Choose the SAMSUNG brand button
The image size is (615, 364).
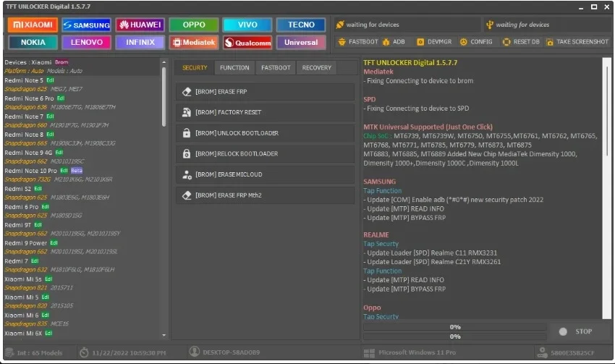coord(87,25)
